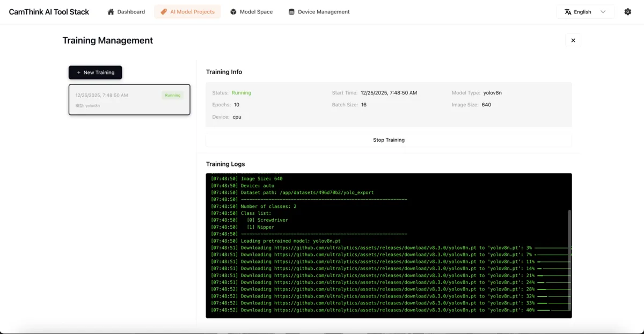Select the 12/25/2025 7:48:50 AM training entry
The image size is (644, 334).
pyautogui.click(x=129, y=99)
